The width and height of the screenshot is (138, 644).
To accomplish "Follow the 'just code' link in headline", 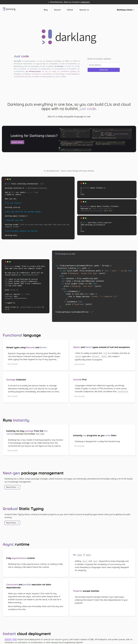I will [88, 109].
